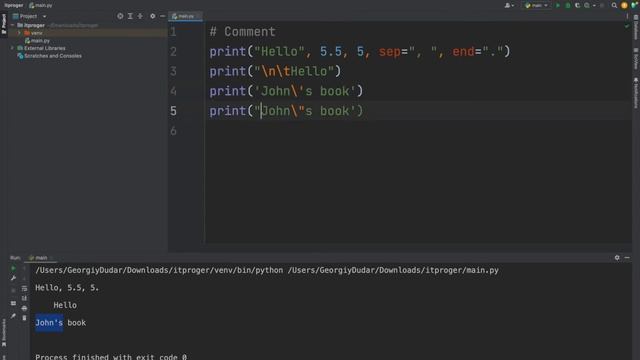Open editor tabs more-options menu
The image size is (640, 360).
pos(627,16)
